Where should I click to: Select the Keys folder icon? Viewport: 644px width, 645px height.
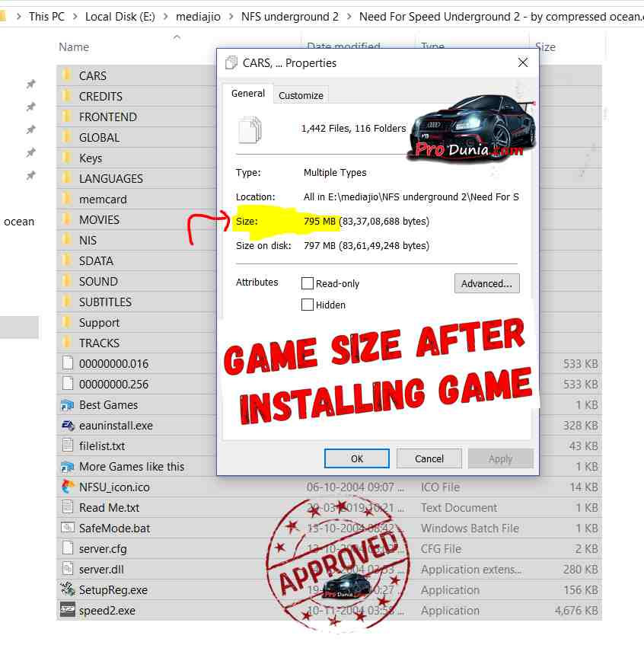(x=65, y=158)
